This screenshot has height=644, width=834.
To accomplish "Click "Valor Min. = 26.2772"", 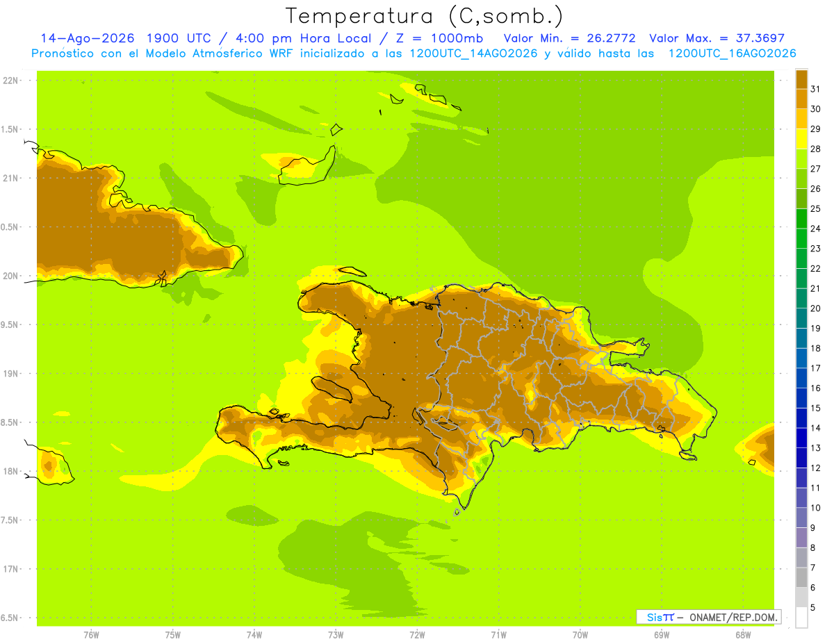I will tap(569, 38).
